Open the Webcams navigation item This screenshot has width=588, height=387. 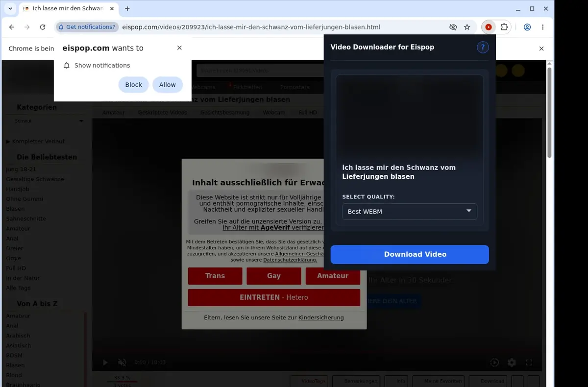click(202, 87)
